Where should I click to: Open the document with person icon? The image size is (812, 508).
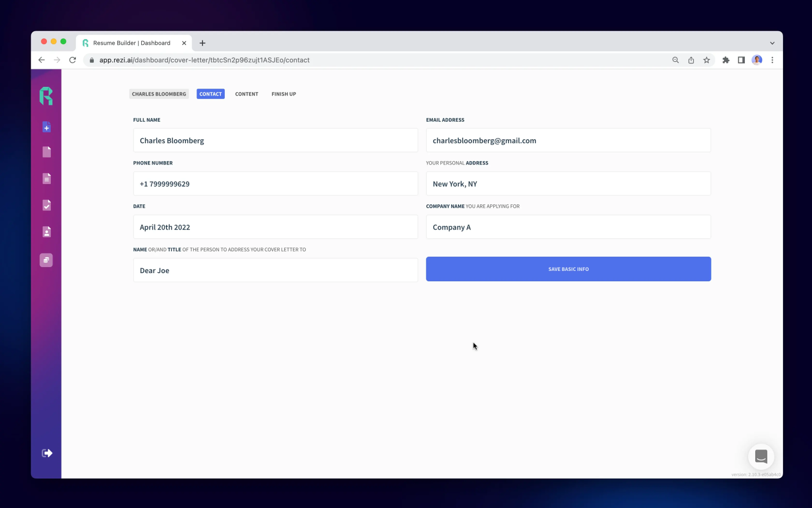tap(46, 232)
